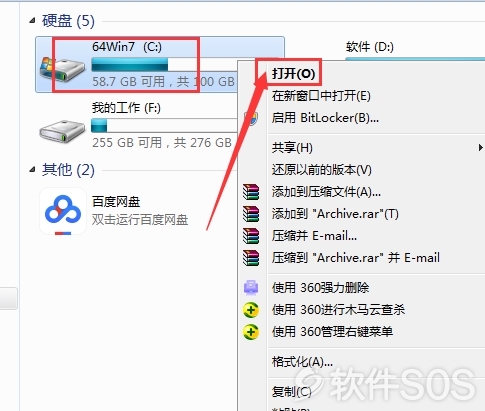This screenshot has width=485, height=411.
Task: Click 360 icon beside 管理右键菜单
Action: tap(251, 332)
